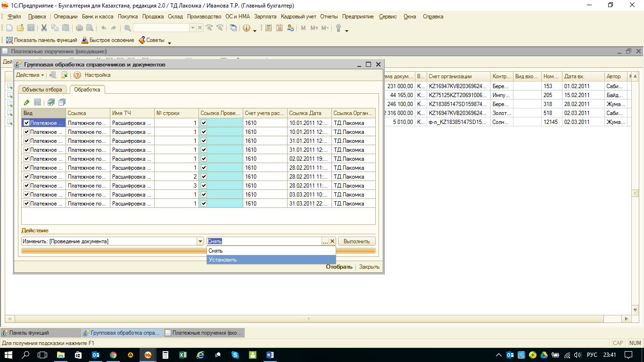Open the Операции menu
Viewport: 644px width, 362px height.
click(66, 16)
